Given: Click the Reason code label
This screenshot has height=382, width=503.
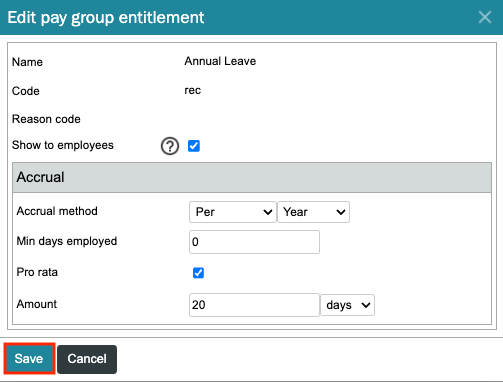Looking at the screenshot, I should (46, 119).
